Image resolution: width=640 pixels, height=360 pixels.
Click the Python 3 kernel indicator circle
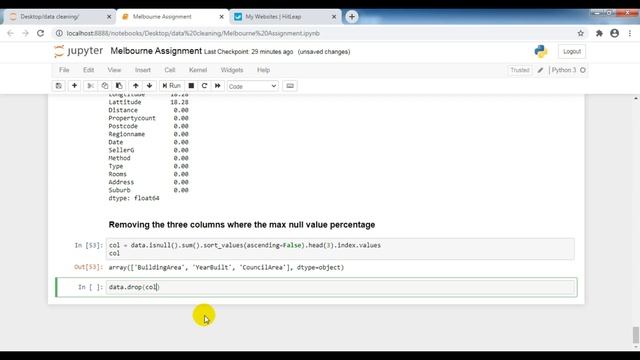tap(583, 70)
